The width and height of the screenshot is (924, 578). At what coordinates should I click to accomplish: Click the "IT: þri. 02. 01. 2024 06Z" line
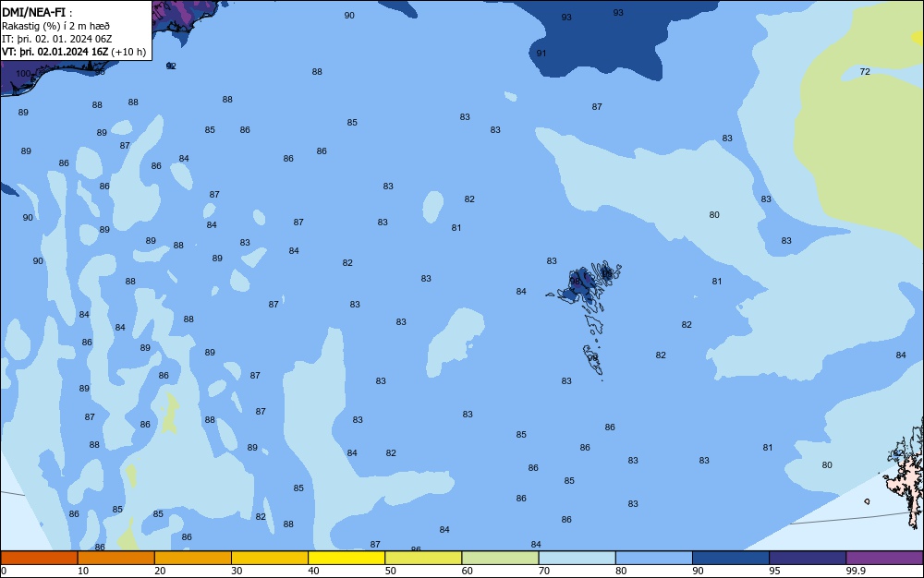coord(57,39)
